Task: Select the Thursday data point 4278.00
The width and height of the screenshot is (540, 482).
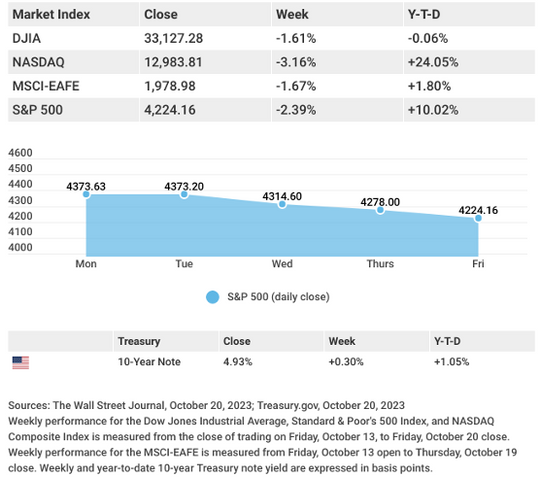Action: (x=380, y=210)
